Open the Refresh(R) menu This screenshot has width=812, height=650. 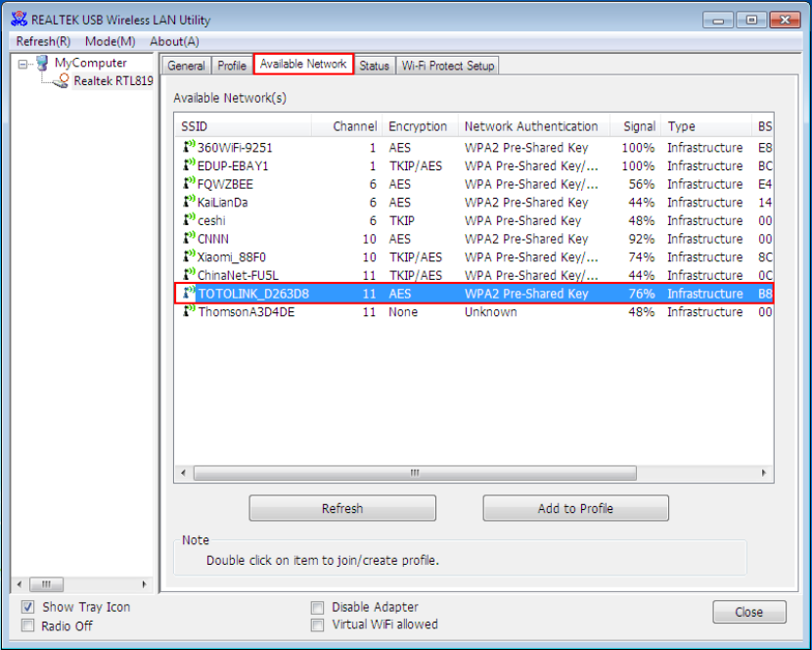point(43,41)
